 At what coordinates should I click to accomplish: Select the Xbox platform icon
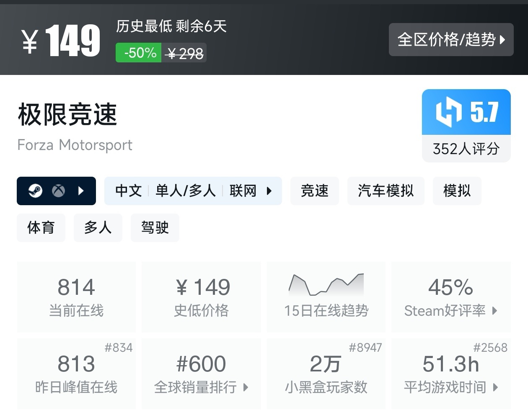(59, 191)
